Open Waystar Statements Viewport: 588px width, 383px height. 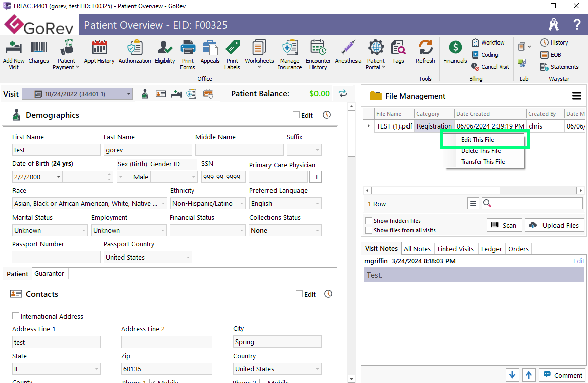click(x=560, y=67)
